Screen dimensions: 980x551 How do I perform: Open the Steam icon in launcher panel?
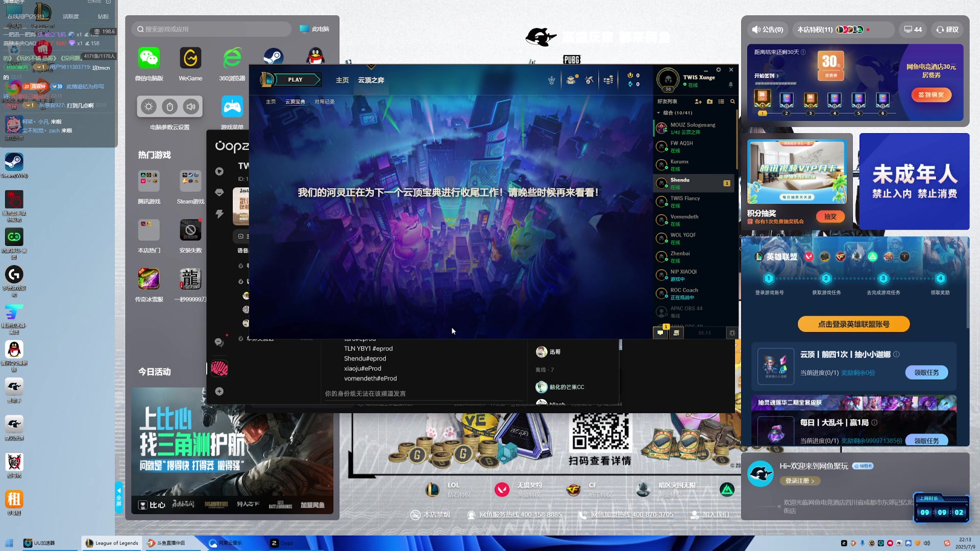click(274, 57)
